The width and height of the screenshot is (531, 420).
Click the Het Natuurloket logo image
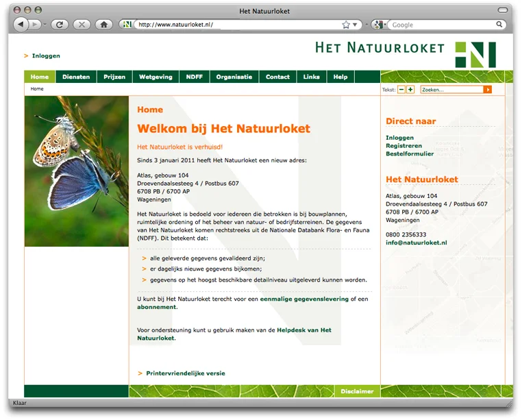pyautogui.click(x=406, y=54)
